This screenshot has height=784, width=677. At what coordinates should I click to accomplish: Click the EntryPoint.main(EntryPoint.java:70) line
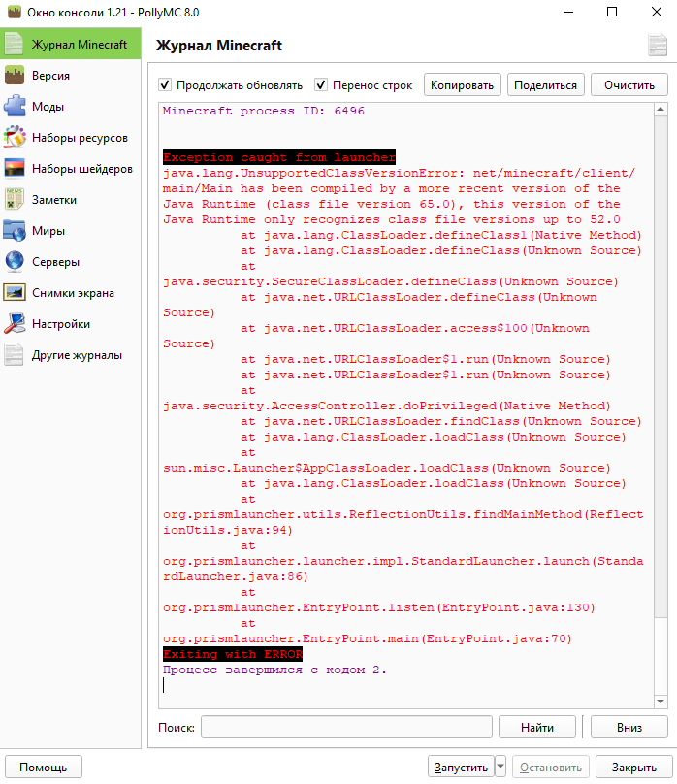click(368, 638)
